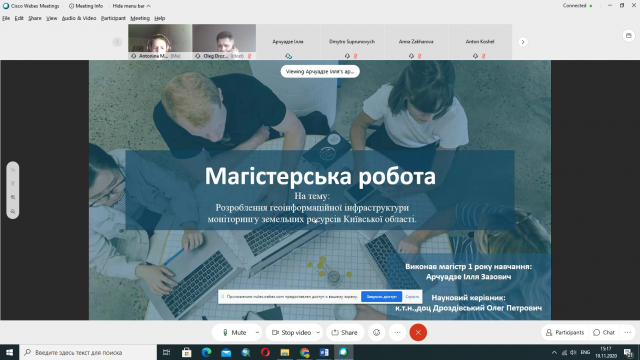Click Dmytro Suprunovych muted microphone icon

coord(356,56)
